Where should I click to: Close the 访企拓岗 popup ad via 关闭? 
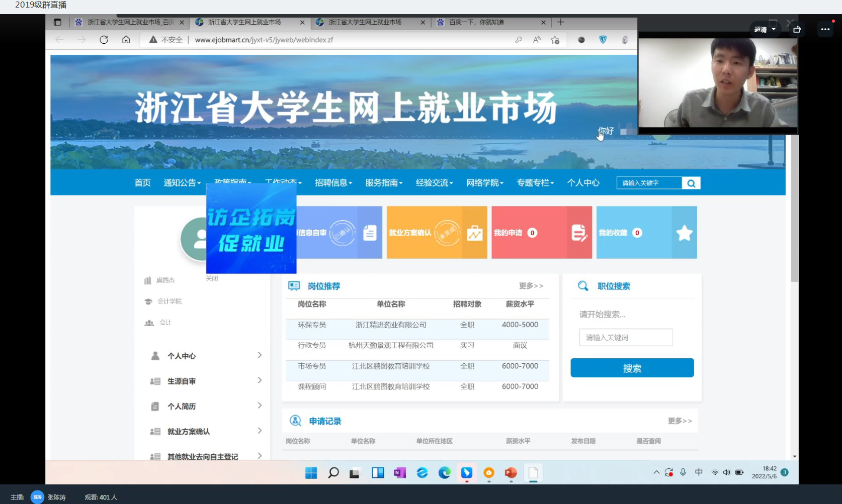tap(212, 278)
